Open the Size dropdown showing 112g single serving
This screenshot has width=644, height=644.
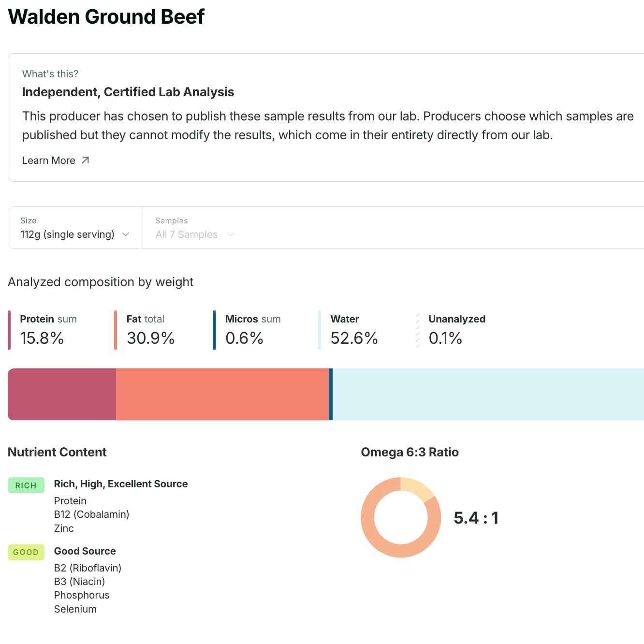click(74, 234)
